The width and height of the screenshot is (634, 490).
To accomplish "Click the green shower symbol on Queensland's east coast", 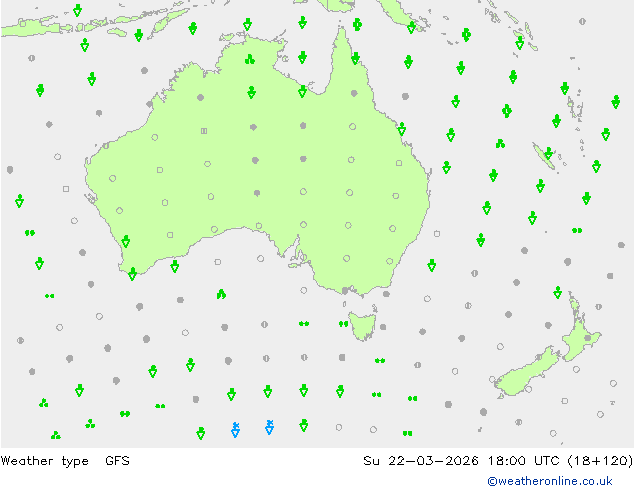I will 402,129.
